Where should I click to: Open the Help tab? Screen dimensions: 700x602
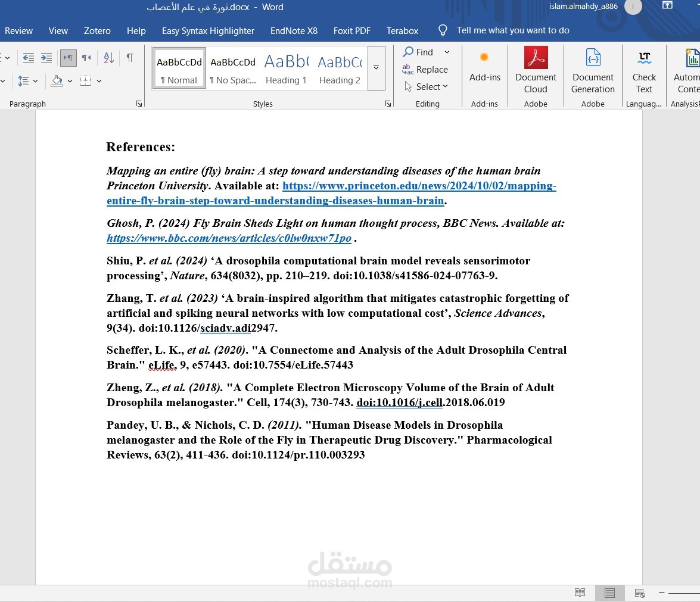(x=136, y=31)
